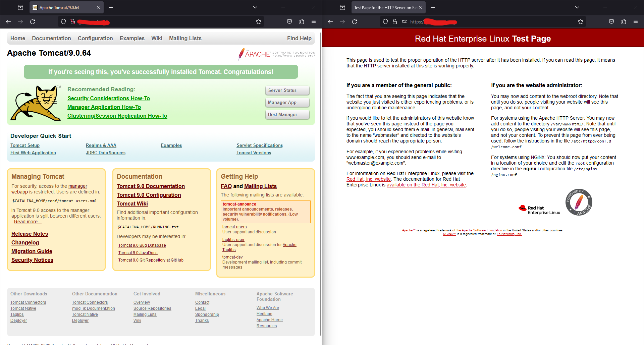Image resolution: width=644 pixels, height=345 pixels.
Task: Bookmark the Red Hat test page
Action: (x=580, y=21)
